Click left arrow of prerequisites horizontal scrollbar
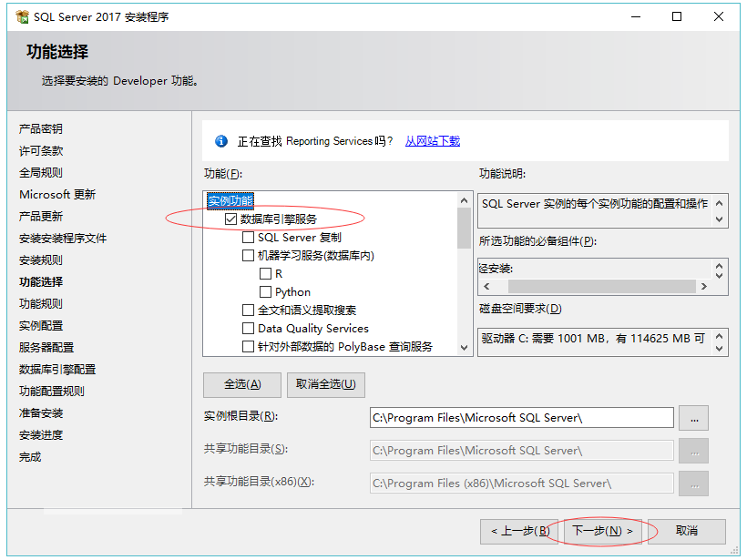747x560 pixels. pos(486,287)
